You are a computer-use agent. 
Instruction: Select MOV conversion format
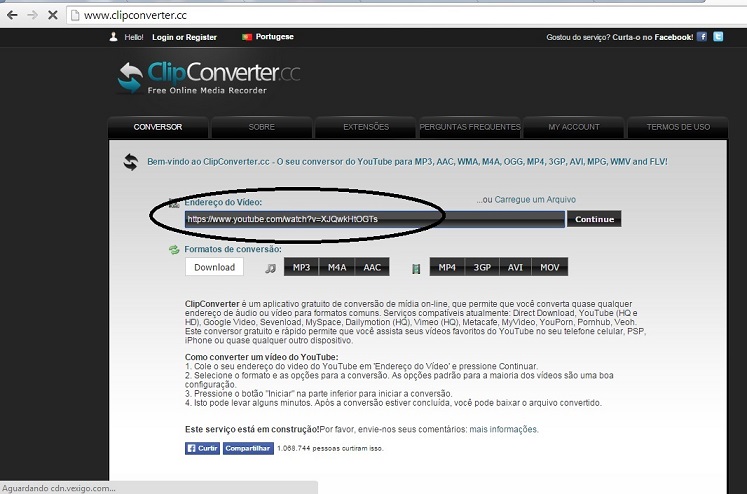pyautogui.click(x=550, y=267)
